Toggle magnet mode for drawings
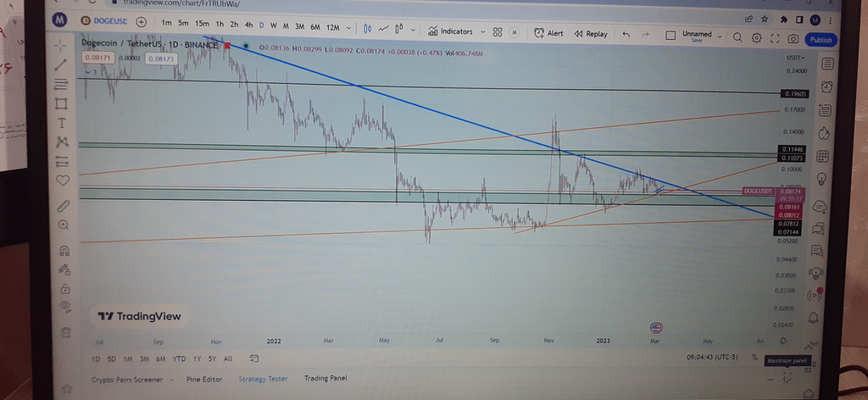868x400 pixels. point(63,251)
